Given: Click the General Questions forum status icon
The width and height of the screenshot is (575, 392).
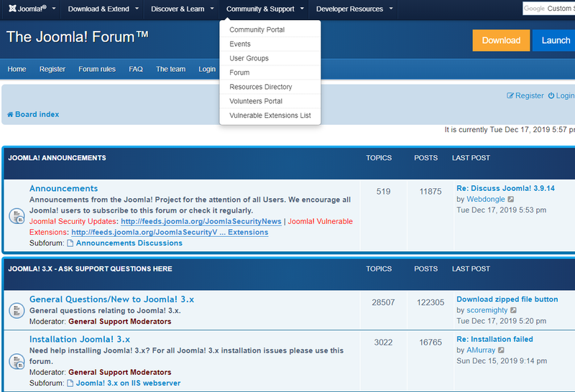Looking at the screenshot, I should [x=17, y=310].
